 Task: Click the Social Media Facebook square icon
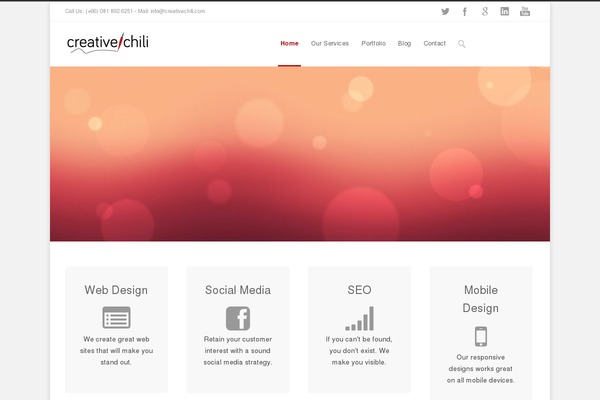[x=238, y=318]
